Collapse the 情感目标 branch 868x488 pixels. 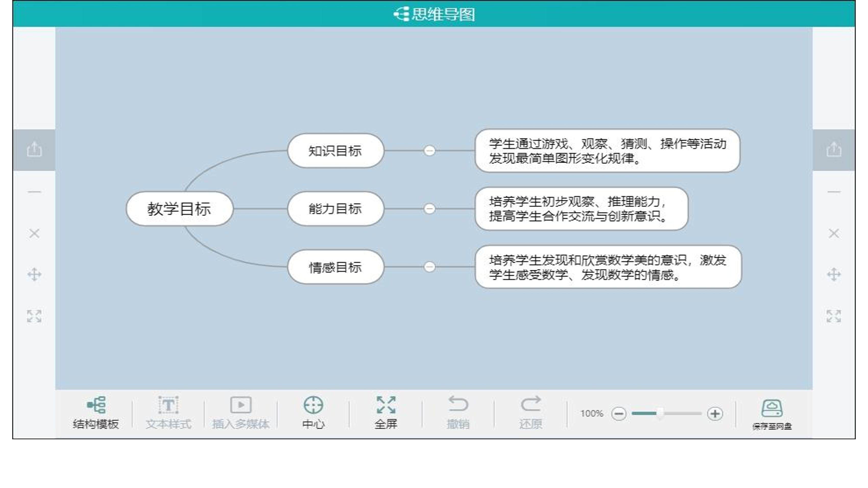429,267
